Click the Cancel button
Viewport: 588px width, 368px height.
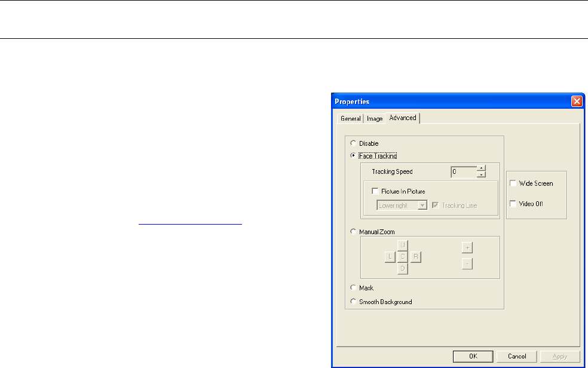(517, 357)
